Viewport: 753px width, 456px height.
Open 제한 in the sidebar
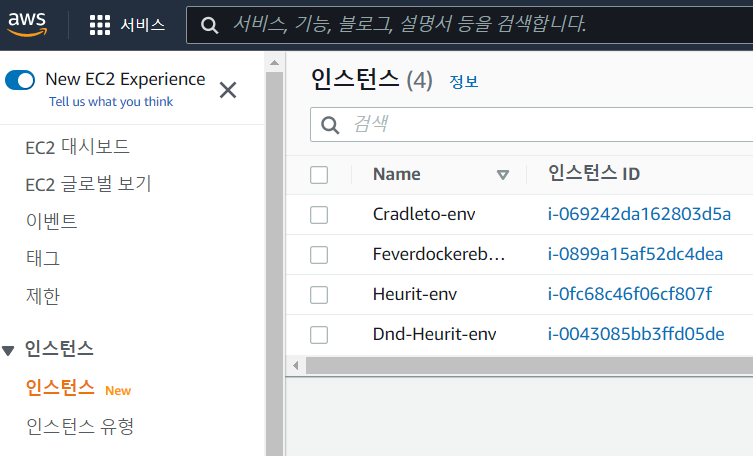click(x=43, y=295)
